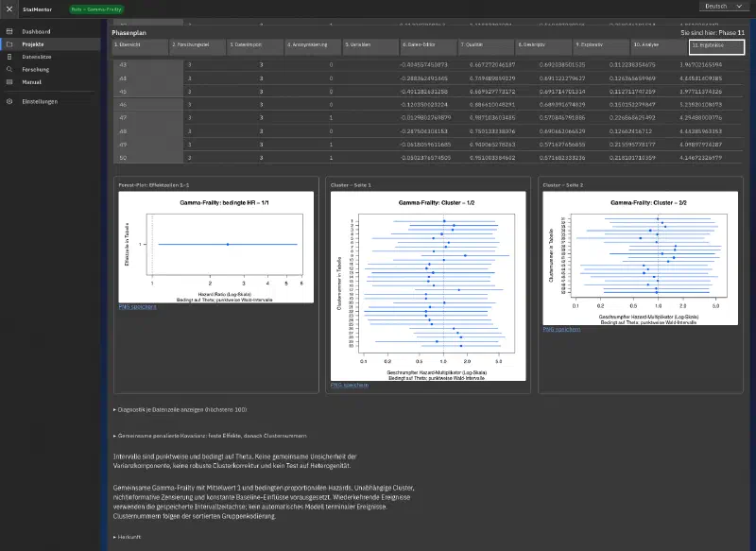Click 'Forest-Plot: Effektzeilen 1-1' card title
Screen dimensions: 756x551
[154, 185]
